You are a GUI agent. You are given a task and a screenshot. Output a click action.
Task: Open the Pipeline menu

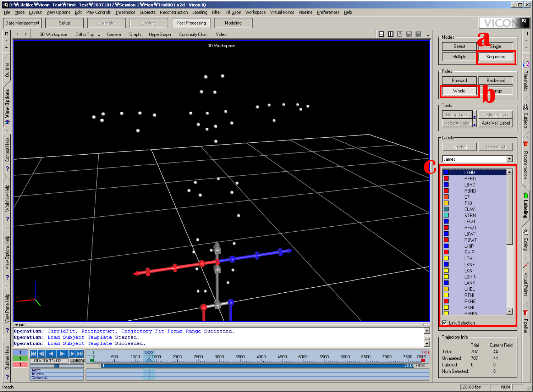[x=305, y=12]
